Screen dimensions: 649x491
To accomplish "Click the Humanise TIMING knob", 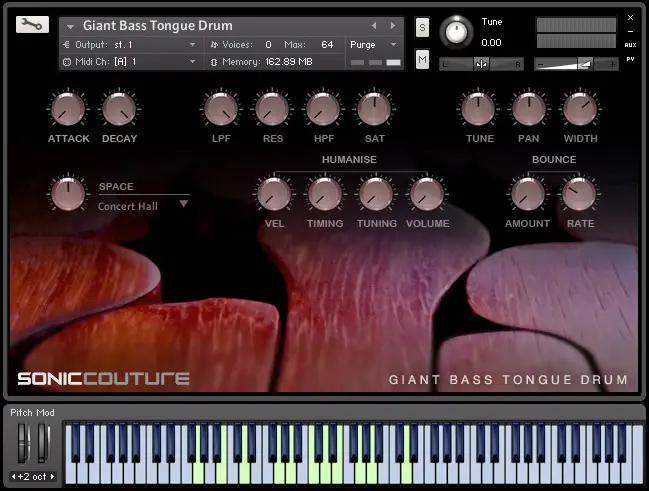I will pyautogui.click(x=325, y=194).
